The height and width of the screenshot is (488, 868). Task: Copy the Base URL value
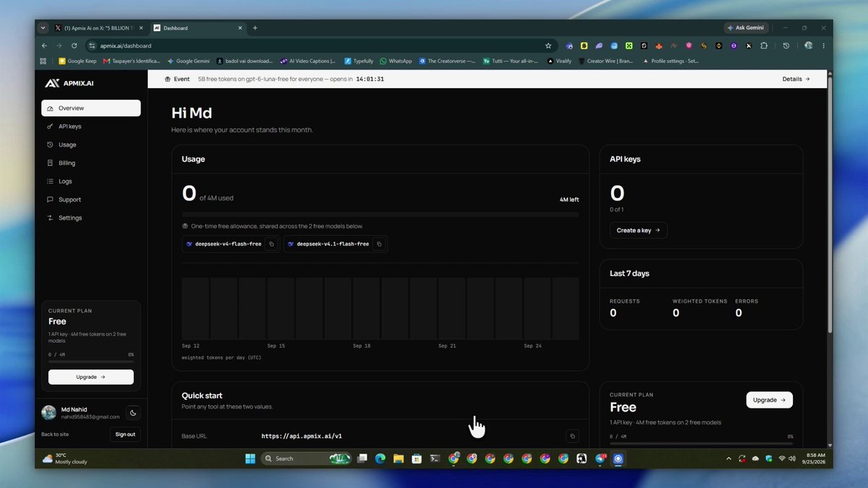pos(572,436)
